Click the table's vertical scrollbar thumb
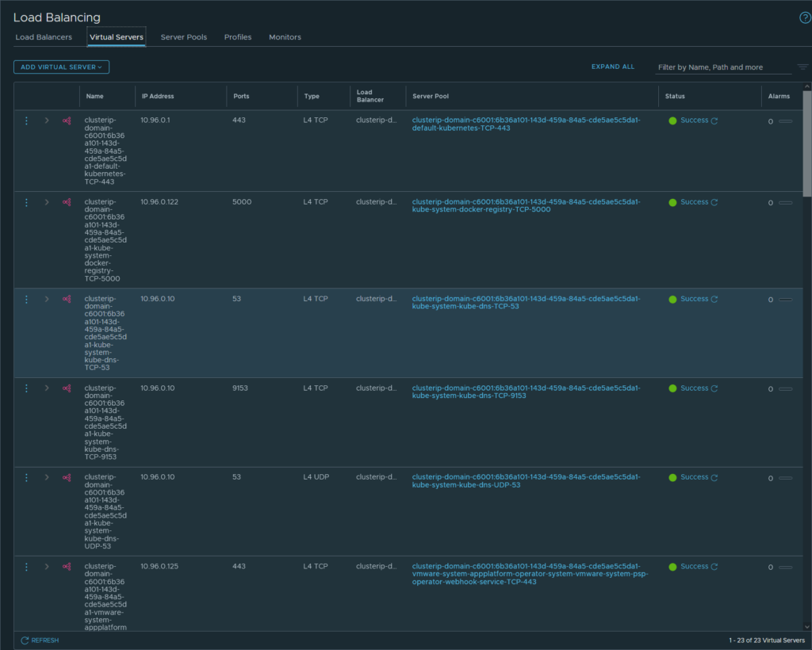 (806, 143)
